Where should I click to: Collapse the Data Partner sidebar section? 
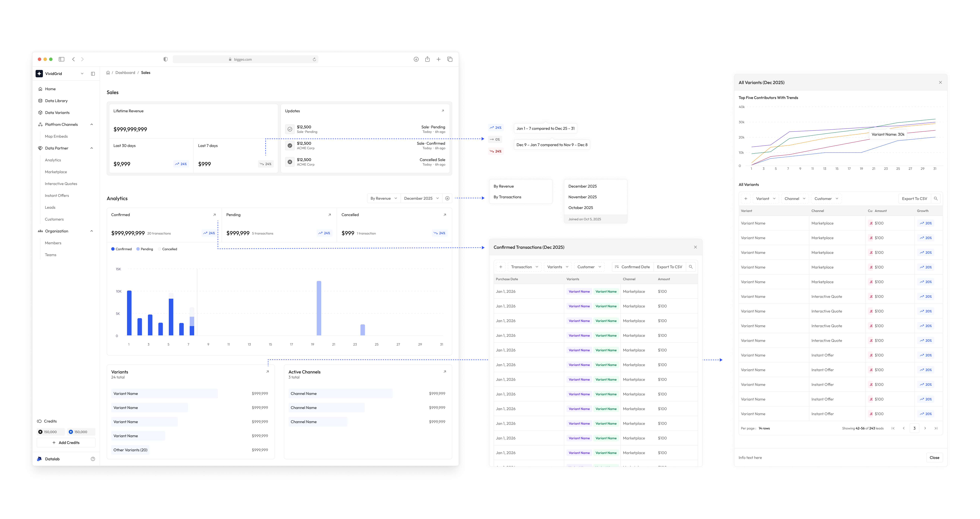pyautogui.click(x=92, y=148)
